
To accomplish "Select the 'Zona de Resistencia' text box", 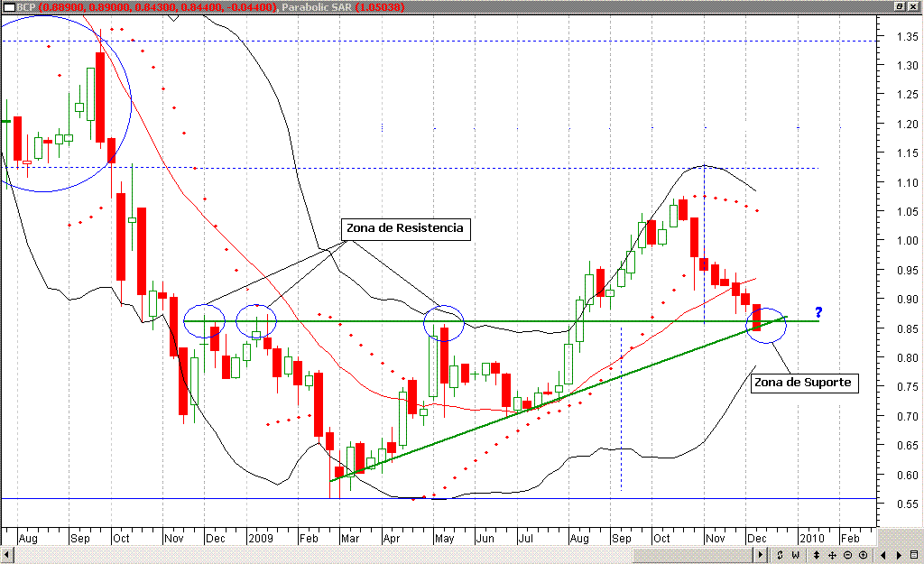I will coord(405,228).
